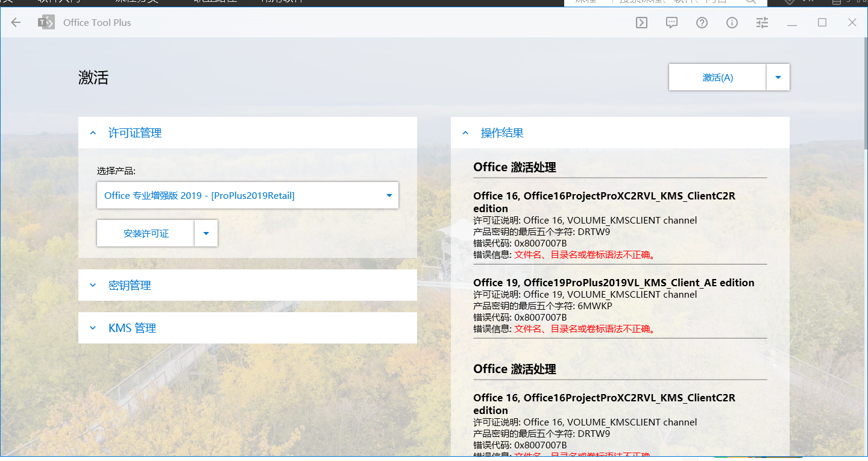Viewport: 868px width, 461px height.
Task: Click product key text 6MWKP
Action: [x=595, y=306]
